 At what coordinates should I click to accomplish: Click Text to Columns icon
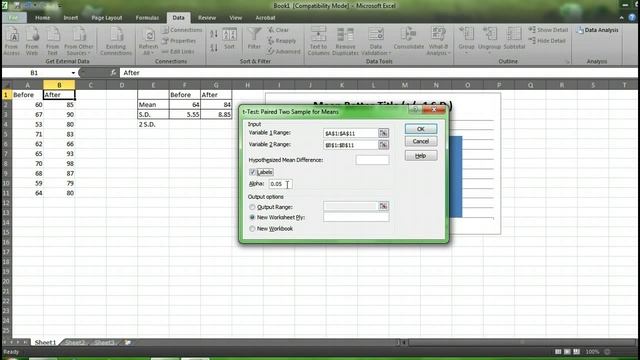point(318,41)
